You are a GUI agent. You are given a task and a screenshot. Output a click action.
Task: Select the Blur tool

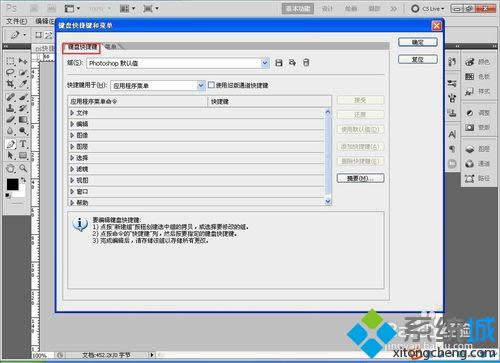[x=10, y=131]
